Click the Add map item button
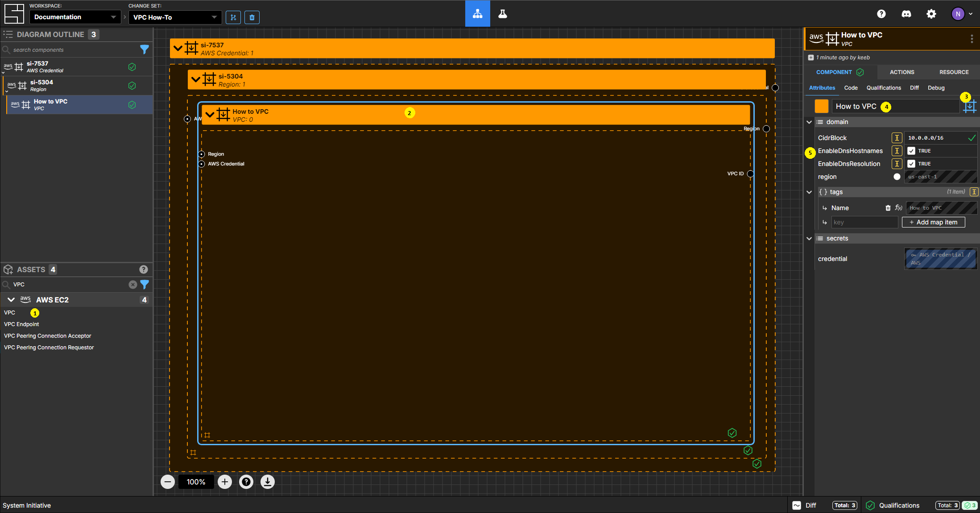This screenshot has height=513, width=980. click(x=933, y=222)
